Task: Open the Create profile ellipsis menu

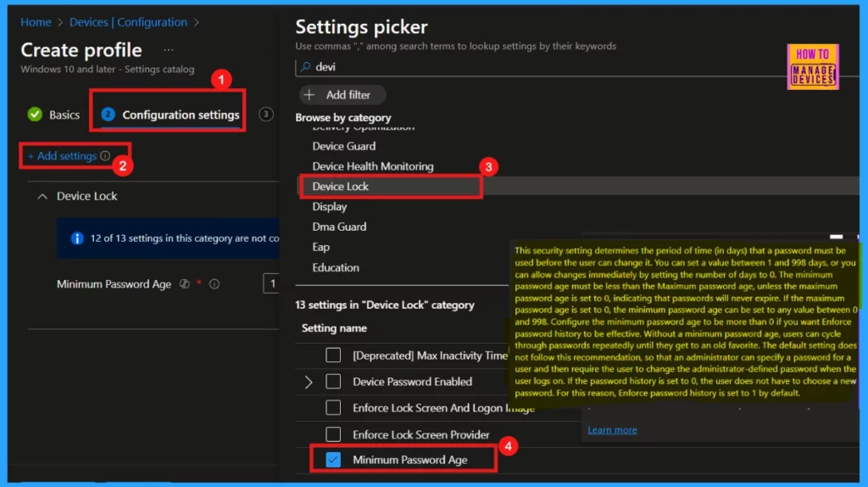Action: (x=169, y=50)
